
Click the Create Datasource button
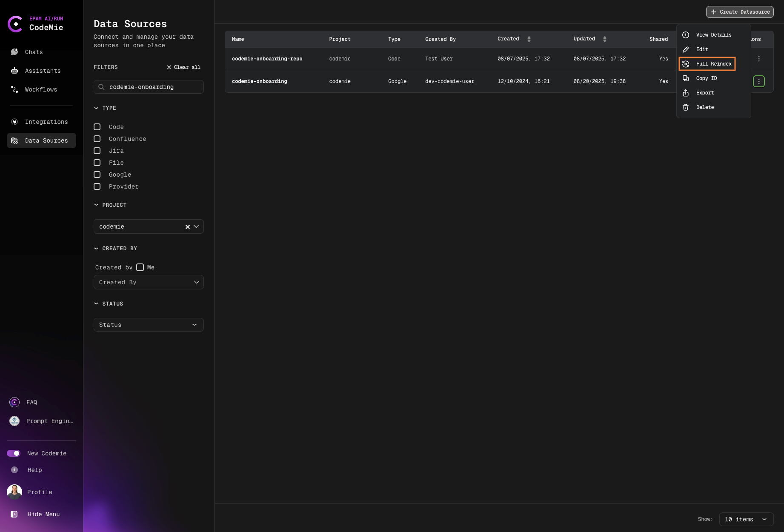click(x=740, y=11)
